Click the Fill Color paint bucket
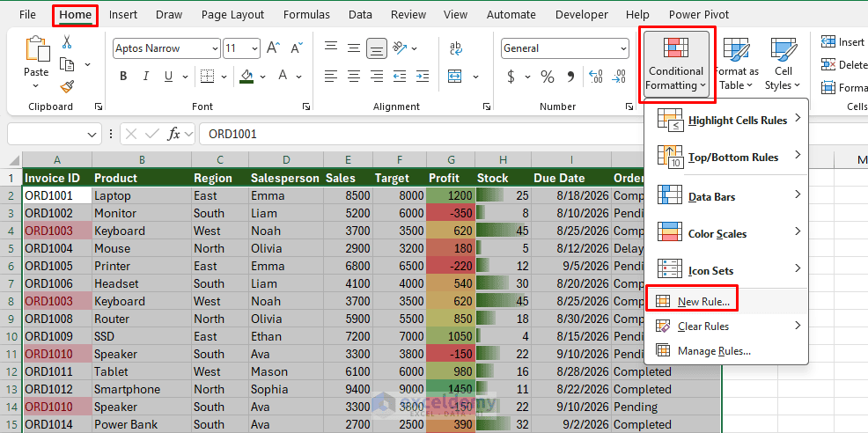 pos(246,76)
